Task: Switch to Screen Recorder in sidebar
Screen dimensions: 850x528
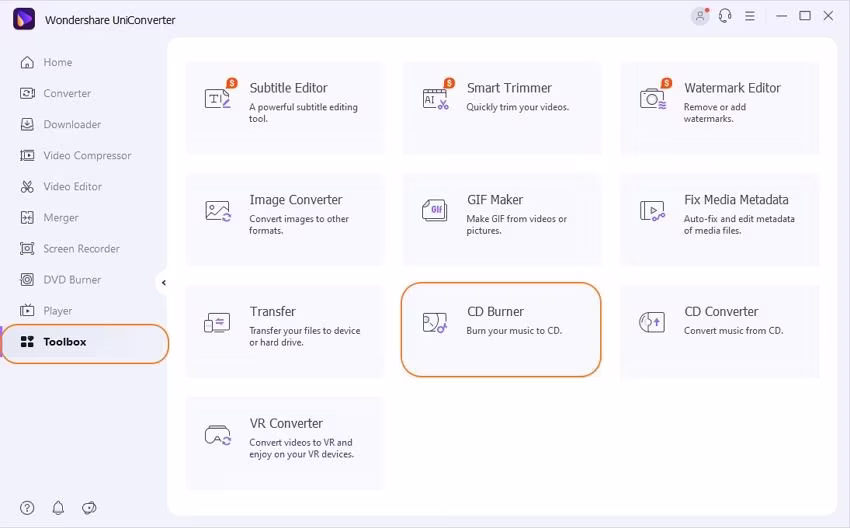Action: tap(80, 248)
